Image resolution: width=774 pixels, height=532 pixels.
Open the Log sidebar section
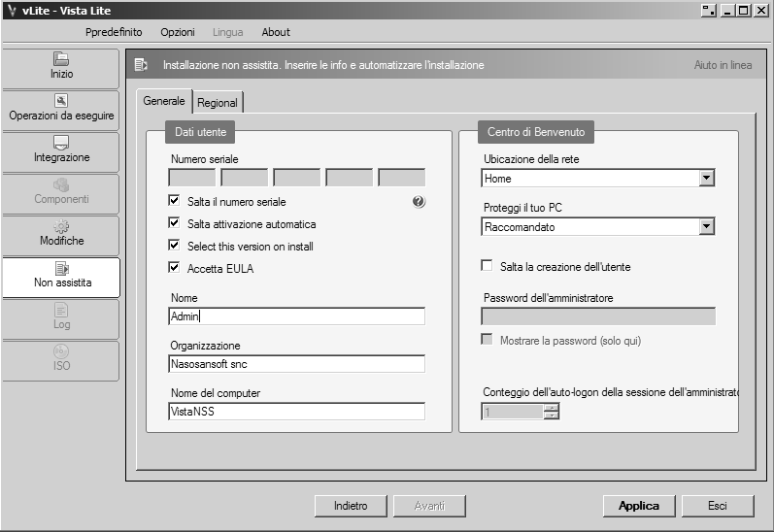(x=61, y=318)
